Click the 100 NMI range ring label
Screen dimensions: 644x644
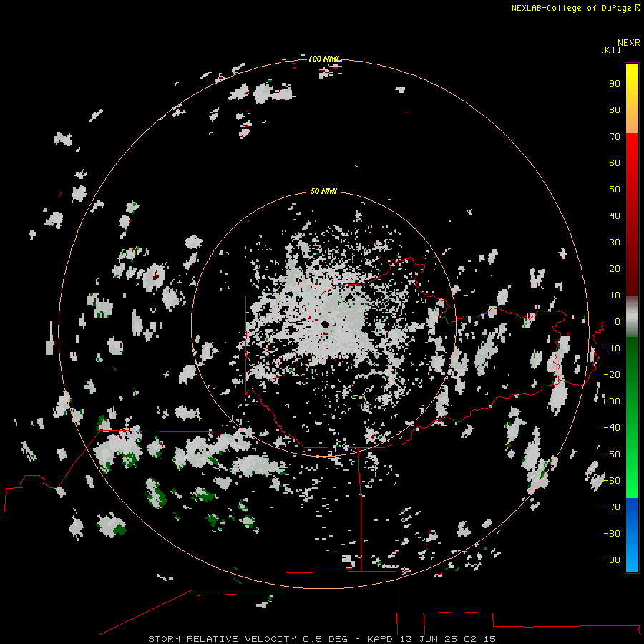[x=324, y=59]
